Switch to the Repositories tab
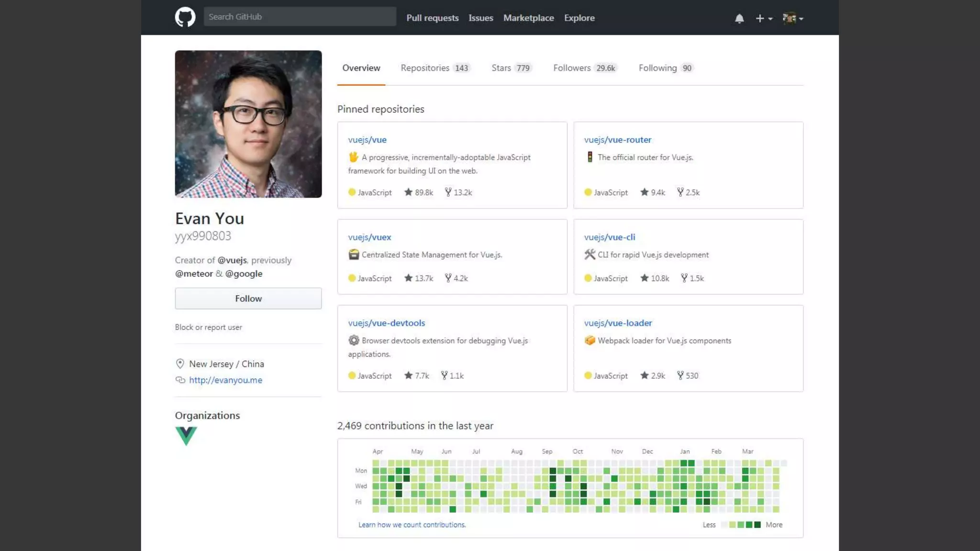Viewport: 980px width, 551px height. point(434,68)
